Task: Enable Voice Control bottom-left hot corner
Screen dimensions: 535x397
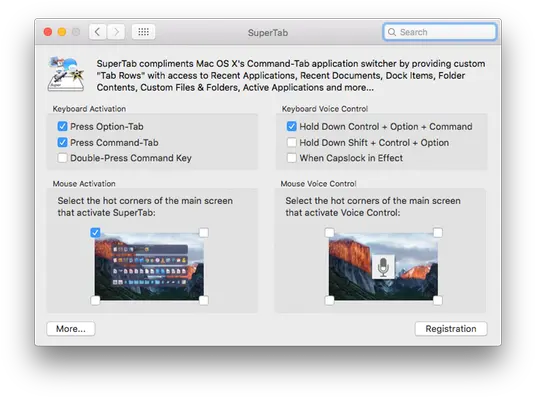Action: pos(329,300)
